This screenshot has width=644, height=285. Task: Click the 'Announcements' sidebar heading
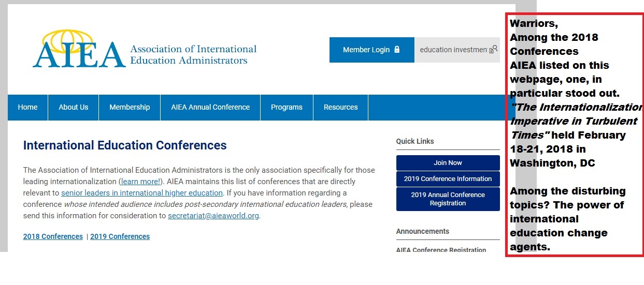coord(423,231)
